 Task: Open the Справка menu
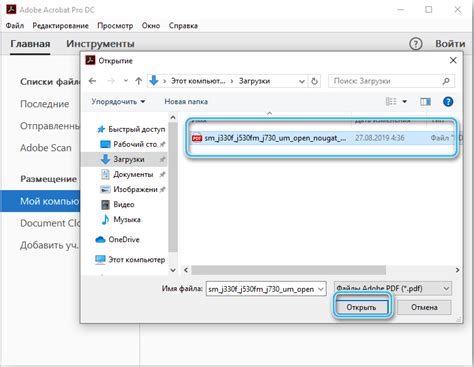tap(183, 26)
